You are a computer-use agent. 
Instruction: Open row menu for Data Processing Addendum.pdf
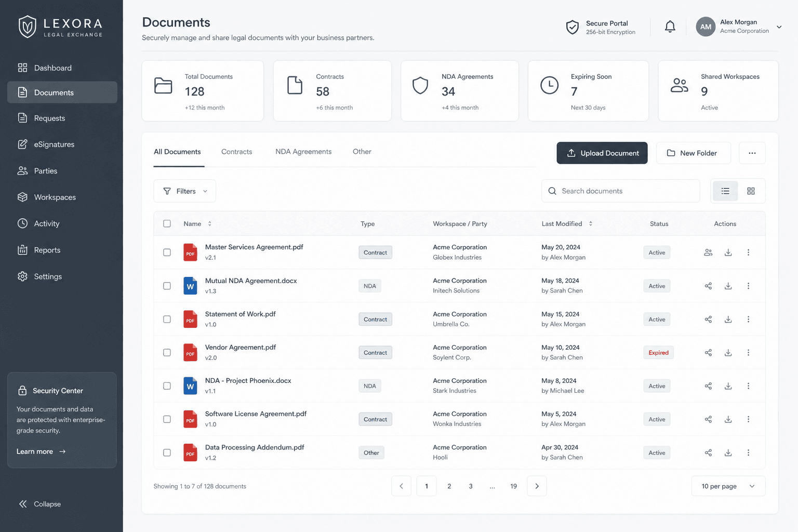748,453
